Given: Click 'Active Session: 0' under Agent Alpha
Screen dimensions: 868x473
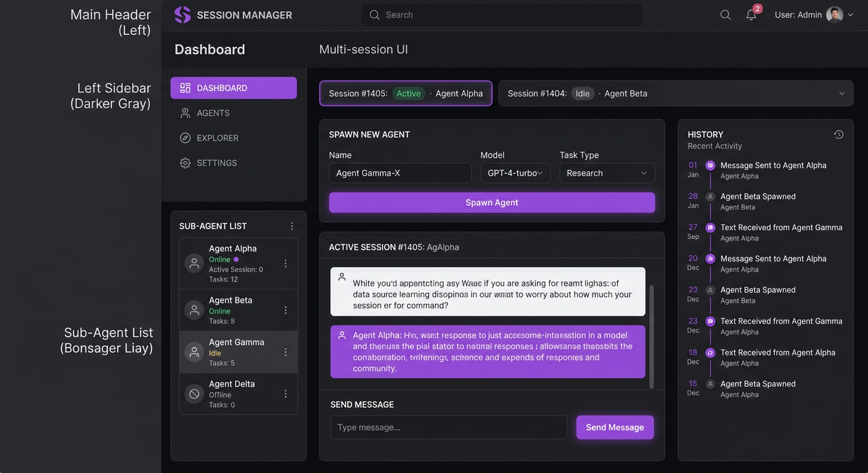Looking at the screenshot, I should 236,269.
